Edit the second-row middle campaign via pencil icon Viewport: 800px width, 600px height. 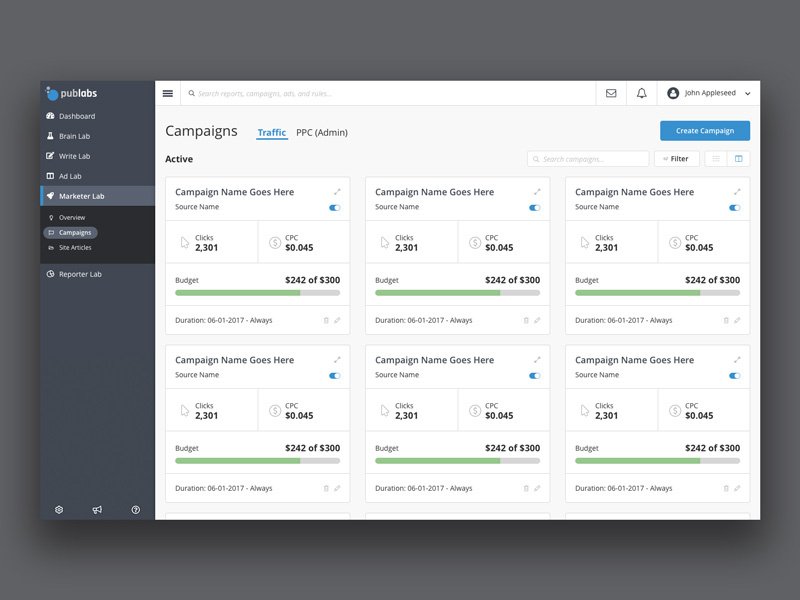click(x=537, y=488)
